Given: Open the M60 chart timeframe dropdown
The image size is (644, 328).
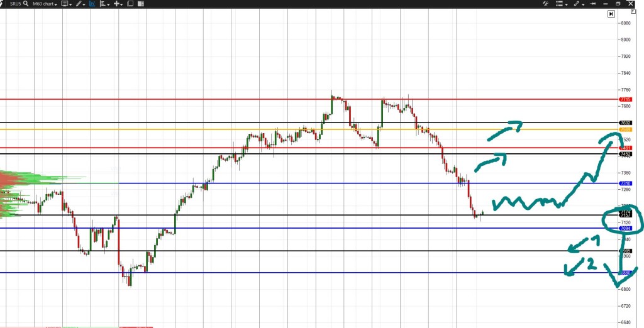Looking at the screenshot, I should tap(45, 4).
